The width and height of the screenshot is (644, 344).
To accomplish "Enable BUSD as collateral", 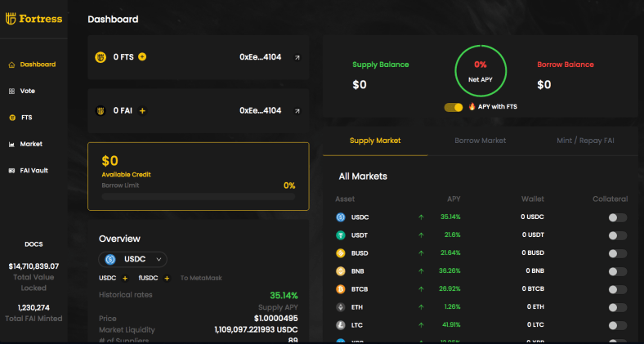I will 618,253.
